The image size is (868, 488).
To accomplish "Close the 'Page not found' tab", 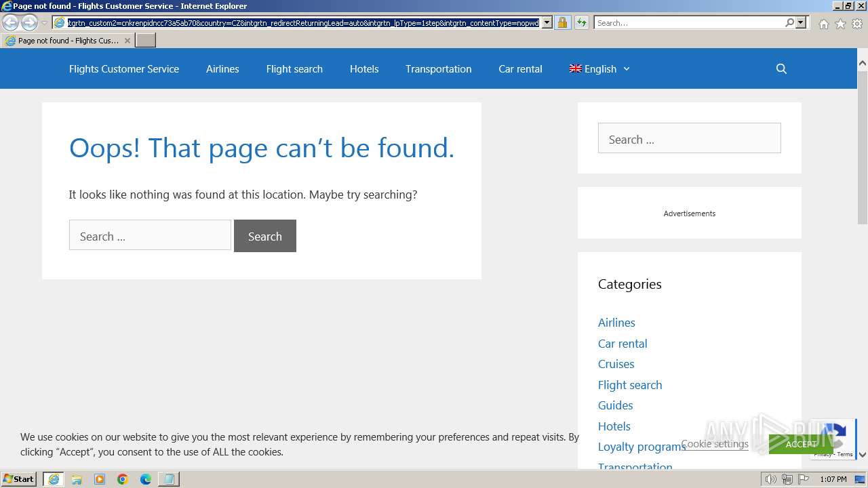I will pos(127,41).
